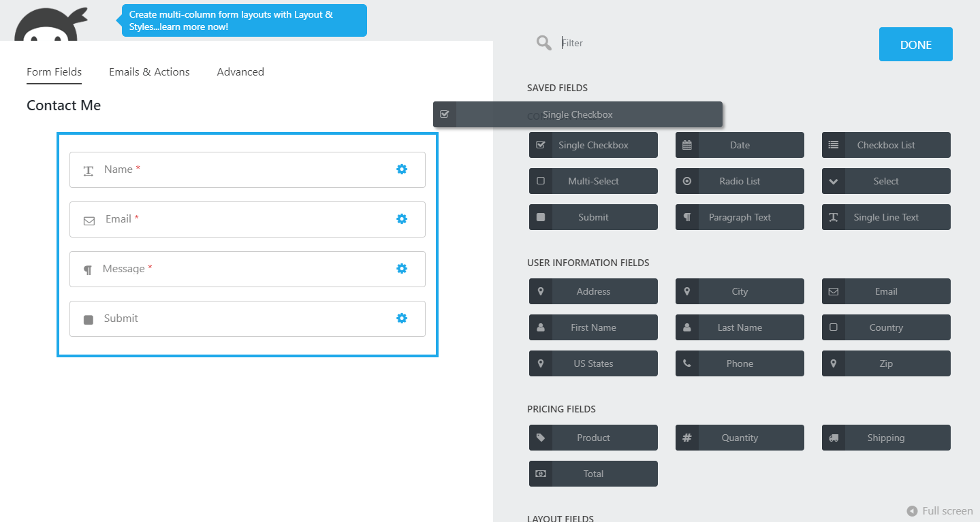Select the Email field row in form
Viewport: 980px width, 522px height.
tap(247, 219)
